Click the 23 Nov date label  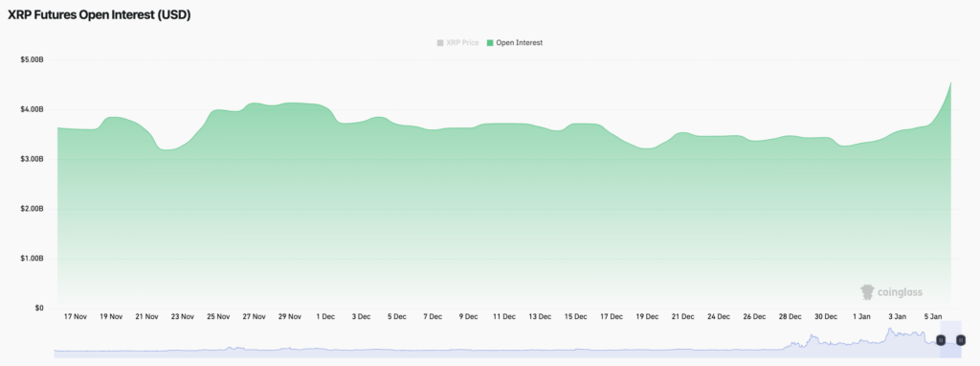point(183,316)
